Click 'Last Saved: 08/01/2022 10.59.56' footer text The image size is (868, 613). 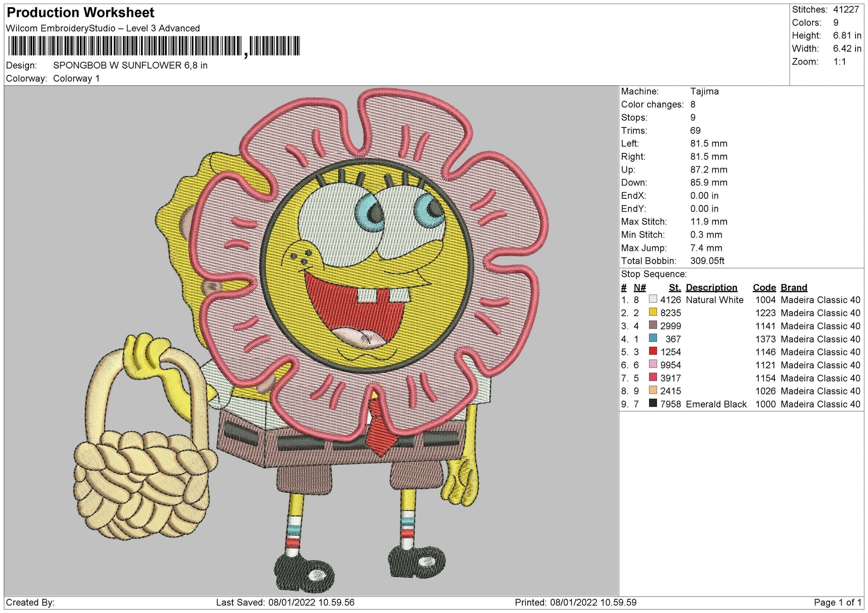point(285,603)
